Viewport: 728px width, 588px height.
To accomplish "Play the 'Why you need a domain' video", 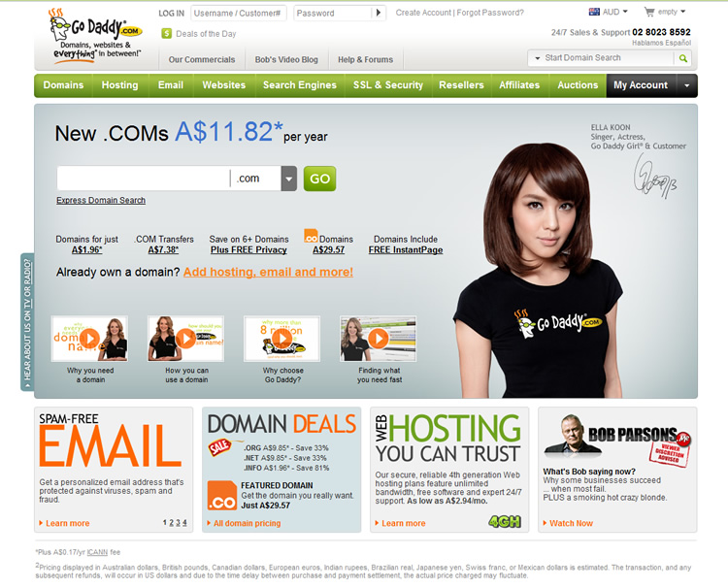I will tap(90, 339).
